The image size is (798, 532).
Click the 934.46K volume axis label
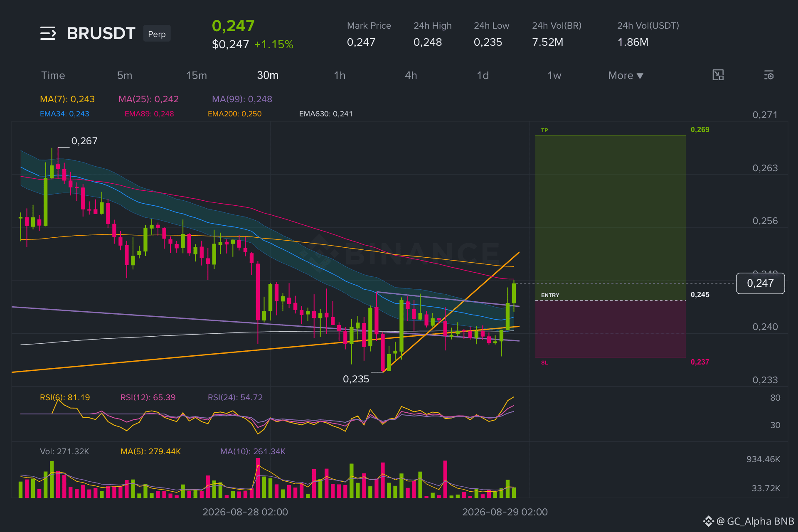(763, 459)
